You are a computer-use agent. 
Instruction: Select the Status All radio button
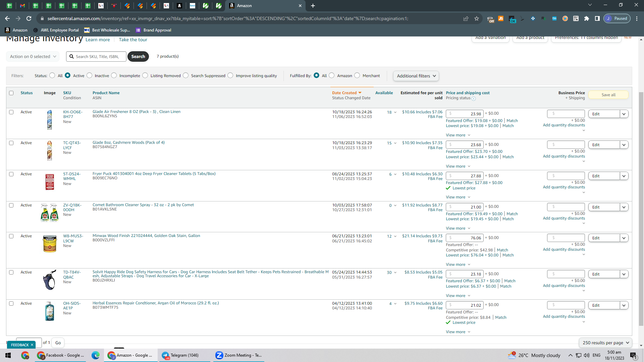pos(52,75)
